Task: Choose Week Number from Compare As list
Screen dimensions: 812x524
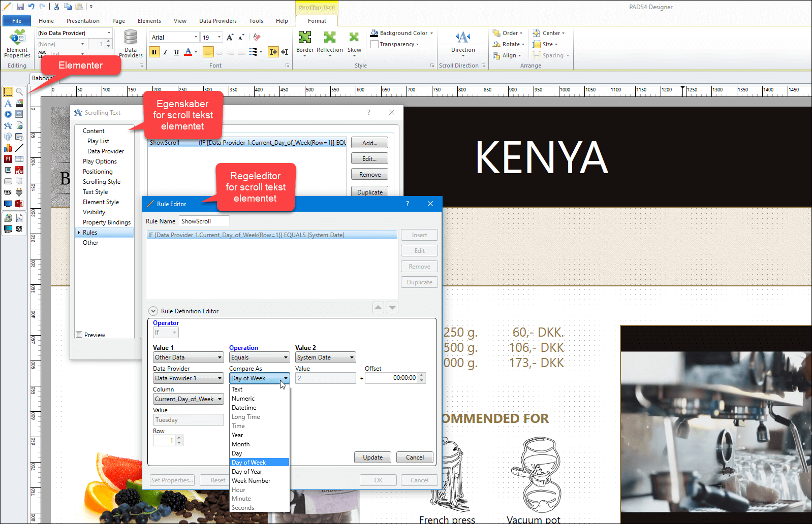Action: (259, 481)
